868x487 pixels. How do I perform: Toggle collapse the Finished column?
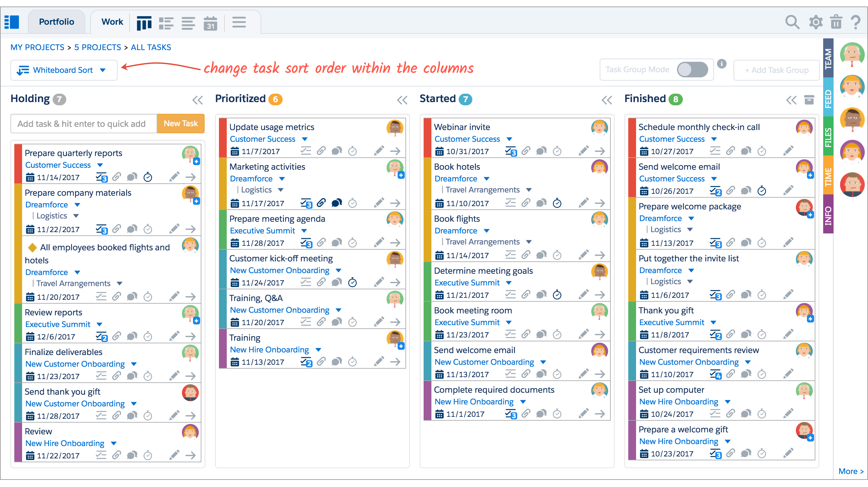pyautogui.click(x=790, y=100)
